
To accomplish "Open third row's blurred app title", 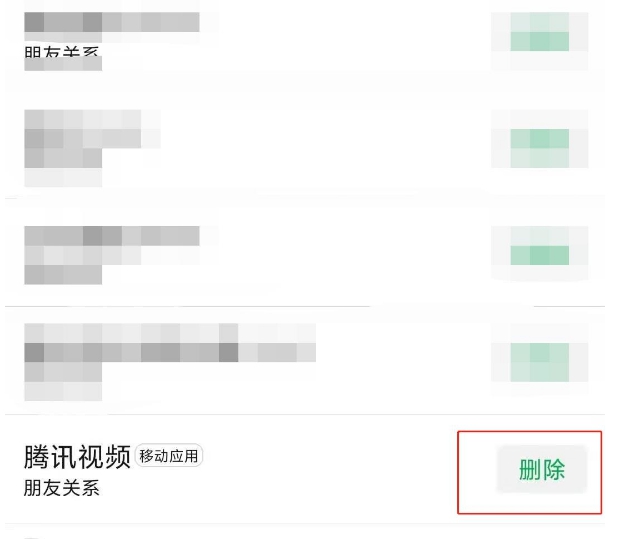I will tap(110, 237).
